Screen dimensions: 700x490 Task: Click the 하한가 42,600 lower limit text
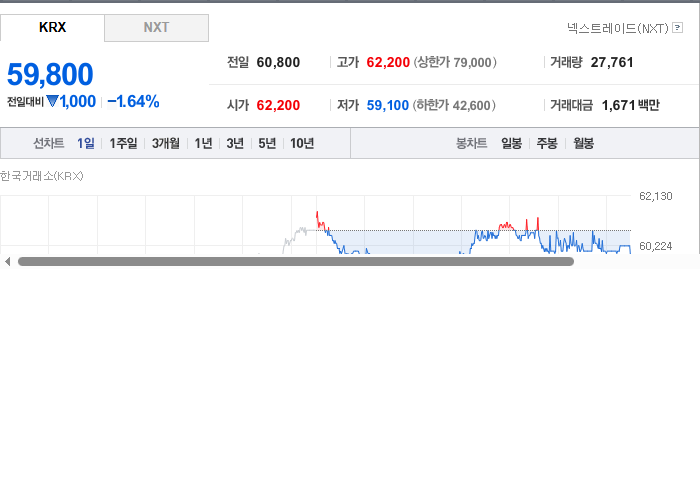pyautogui.click(x=454, y=105)
